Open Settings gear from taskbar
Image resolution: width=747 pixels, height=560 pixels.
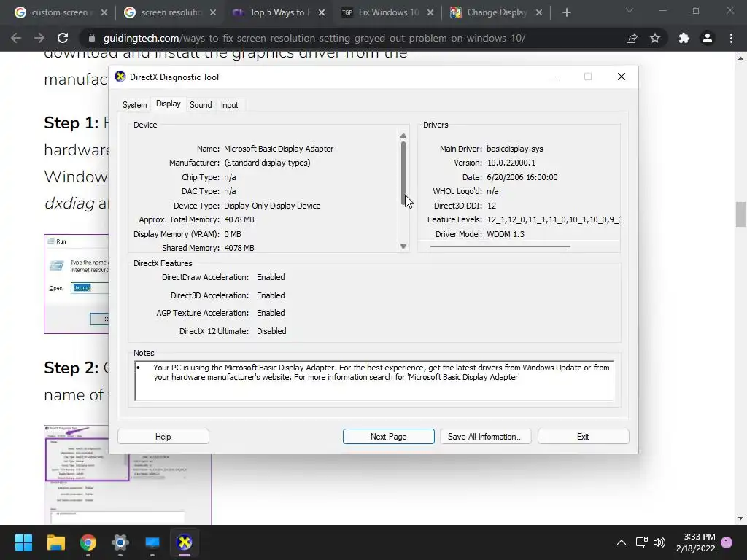click(x=120, y=542)
